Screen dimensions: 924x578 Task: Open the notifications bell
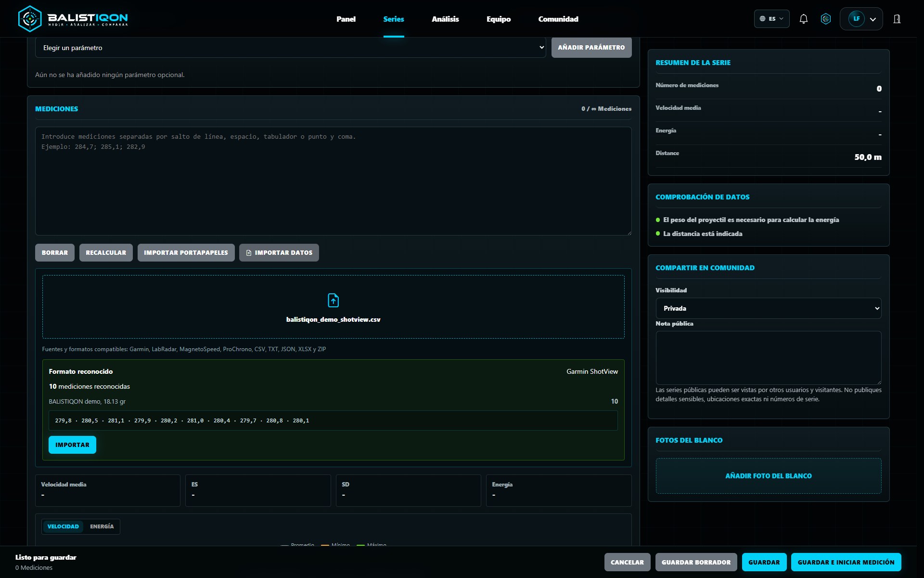tap(803, 19)
